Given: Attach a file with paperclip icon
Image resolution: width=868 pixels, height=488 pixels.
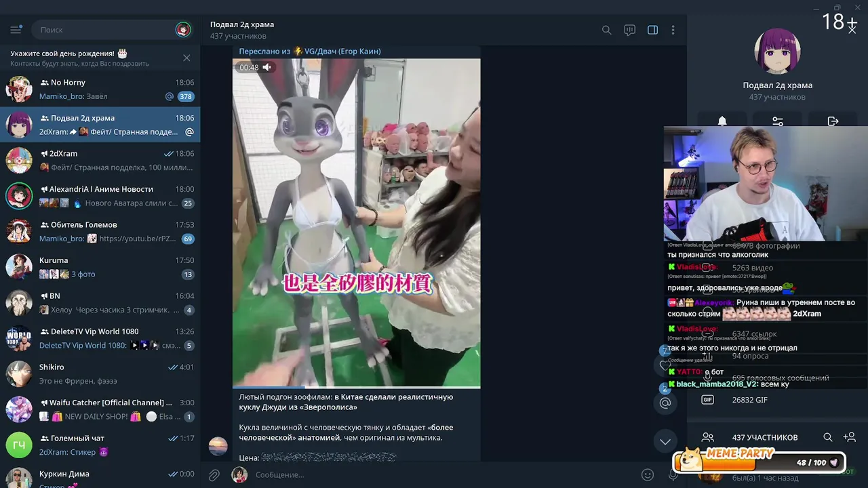Looking at the screenshot, I should (214, 475).
